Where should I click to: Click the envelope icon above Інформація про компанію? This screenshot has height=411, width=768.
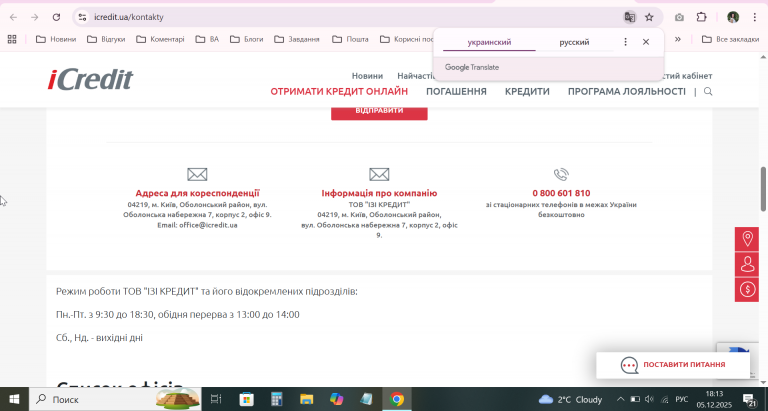(x=379, y=174)
